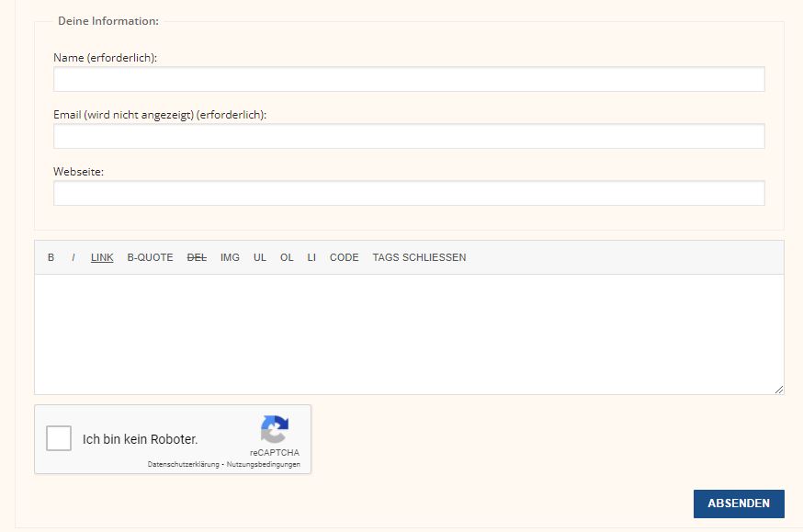Click TAGS SCHLIESSEN to close open tags
The width and height of the screenshot is (803, 532).
pos(419,257)
